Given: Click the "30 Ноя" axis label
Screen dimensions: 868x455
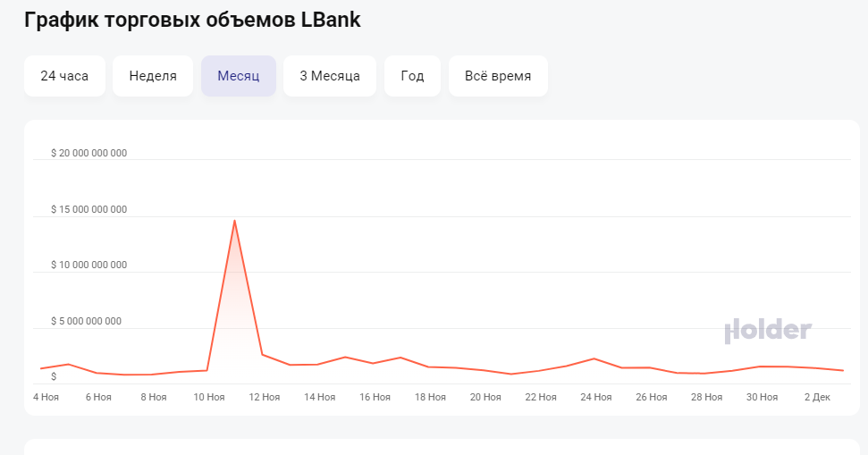Looking at the screenshot, I should (763, 397).
